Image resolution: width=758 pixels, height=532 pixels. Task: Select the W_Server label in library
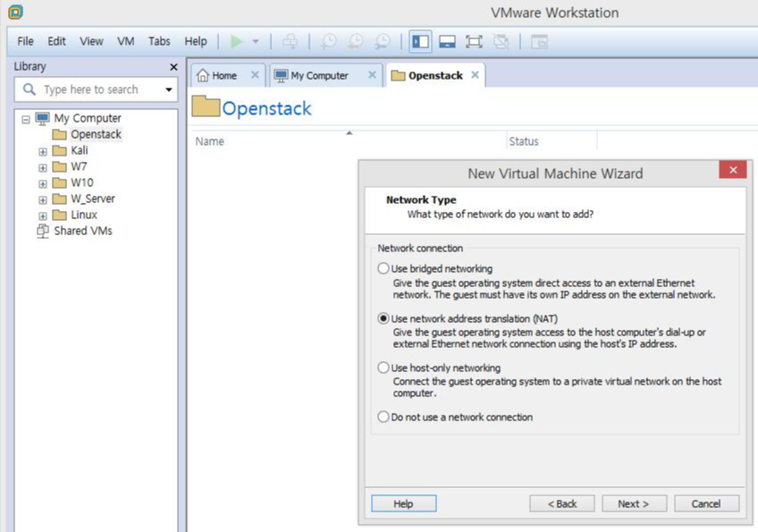[93, 198]
